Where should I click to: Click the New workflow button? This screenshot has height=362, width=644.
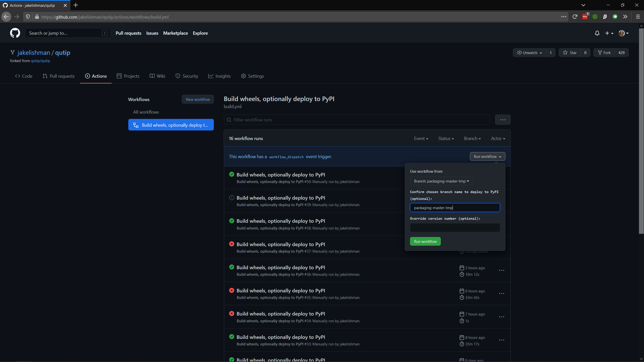(x=197, y=99)
